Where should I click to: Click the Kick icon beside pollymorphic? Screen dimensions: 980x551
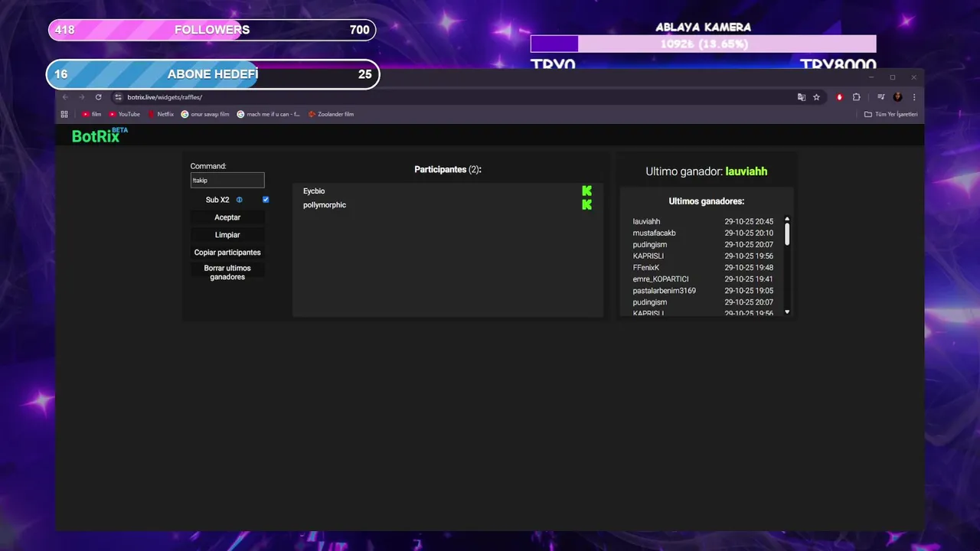[x=586, y=204]
